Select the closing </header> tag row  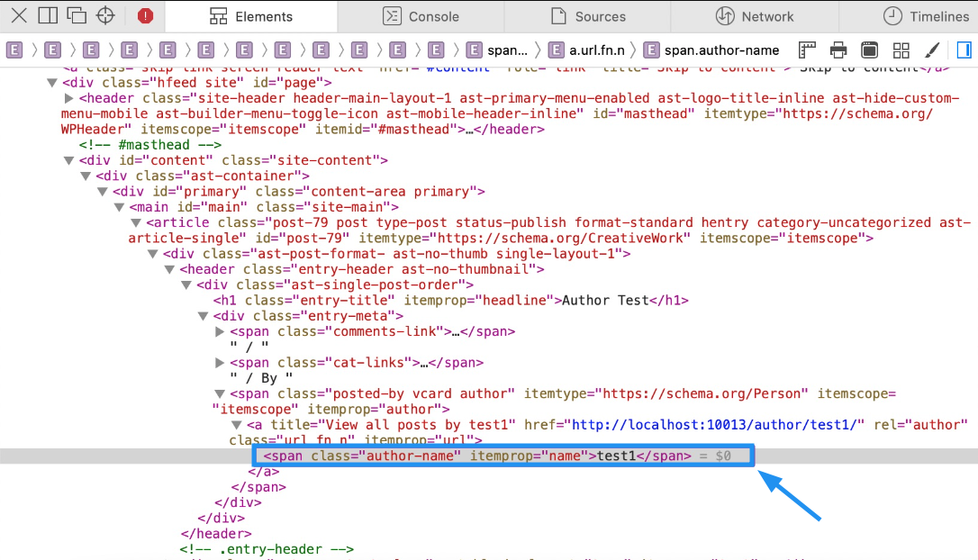point(216,534)
